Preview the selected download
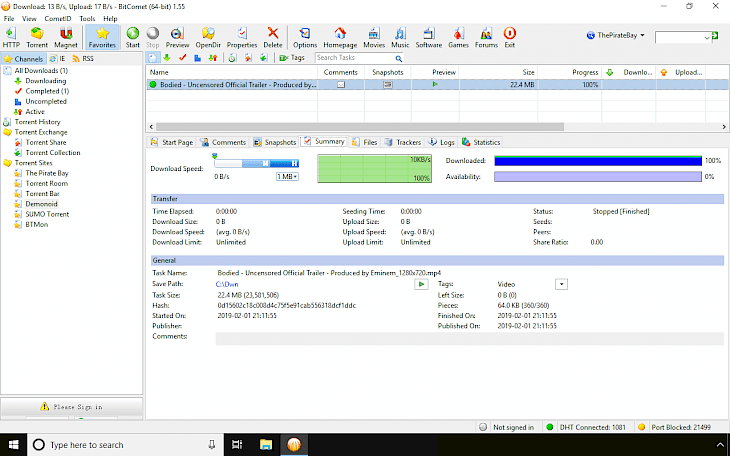Screen dimensions: 730x456 click(x=177, y=37)
